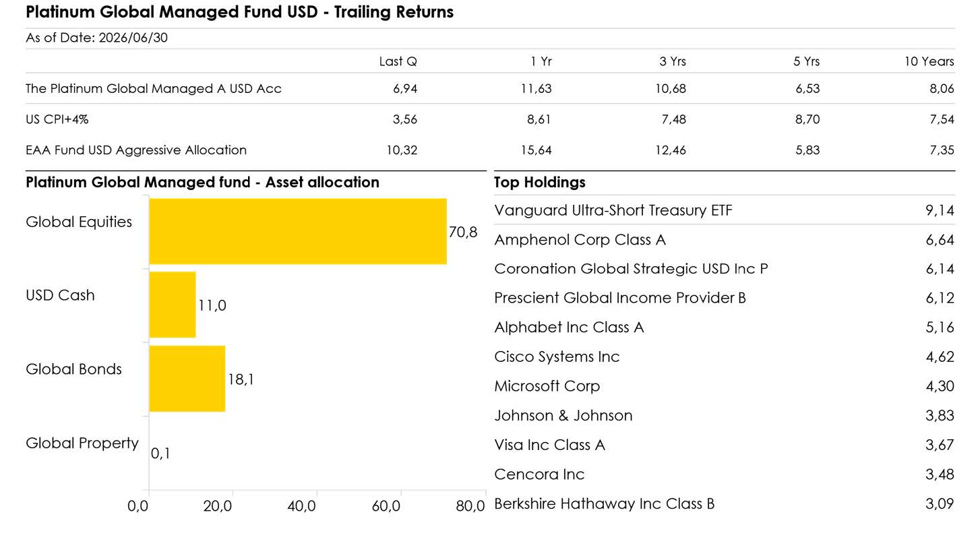Select the 1 Yr column header
Image resolution: width=980 pixels, height=541 pixels.
[541, 61]
